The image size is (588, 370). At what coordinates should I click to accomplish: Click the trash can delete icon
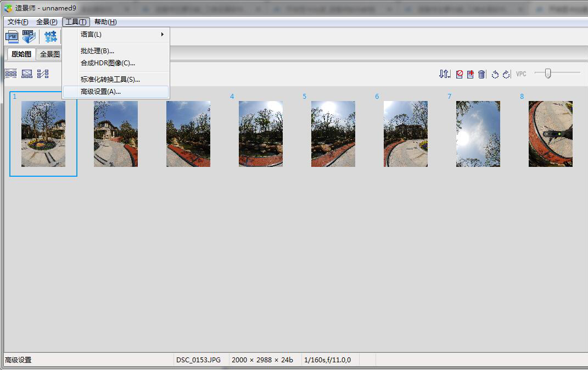[x=481, y=74]
